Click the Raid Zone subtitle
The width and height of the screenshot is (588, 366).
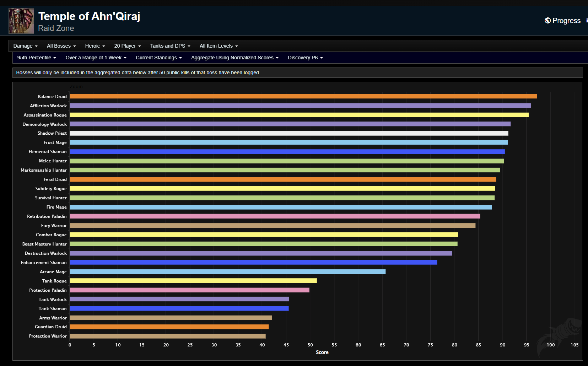(56, 28)
